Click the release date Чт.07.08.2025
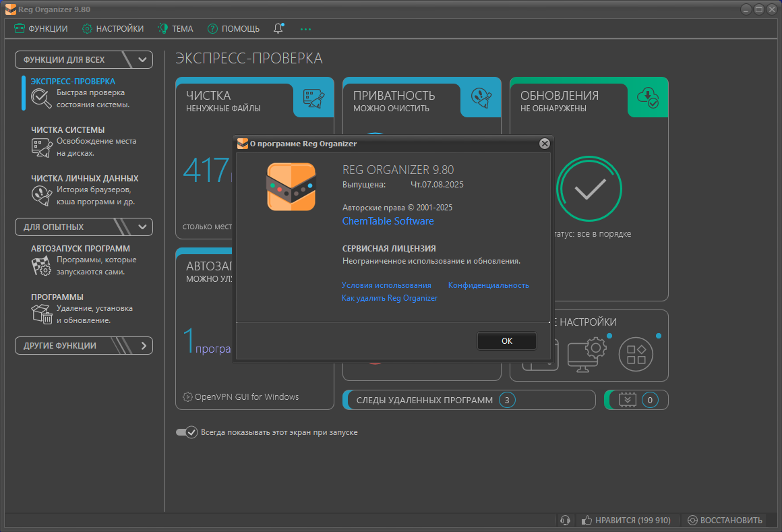The image size is (782, 532). tap(437, 185)
